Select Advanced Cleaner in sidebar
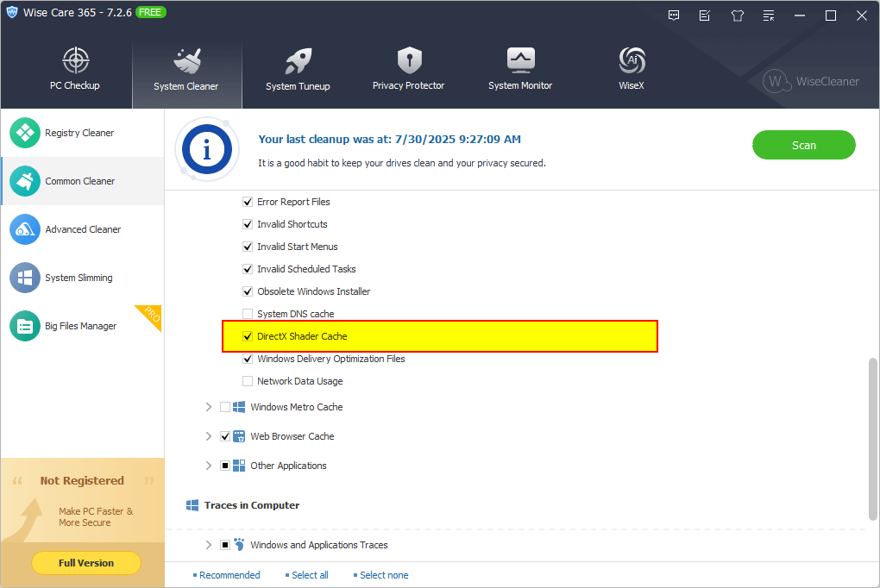This screenshot has width=880, height=588. point(83,229)
